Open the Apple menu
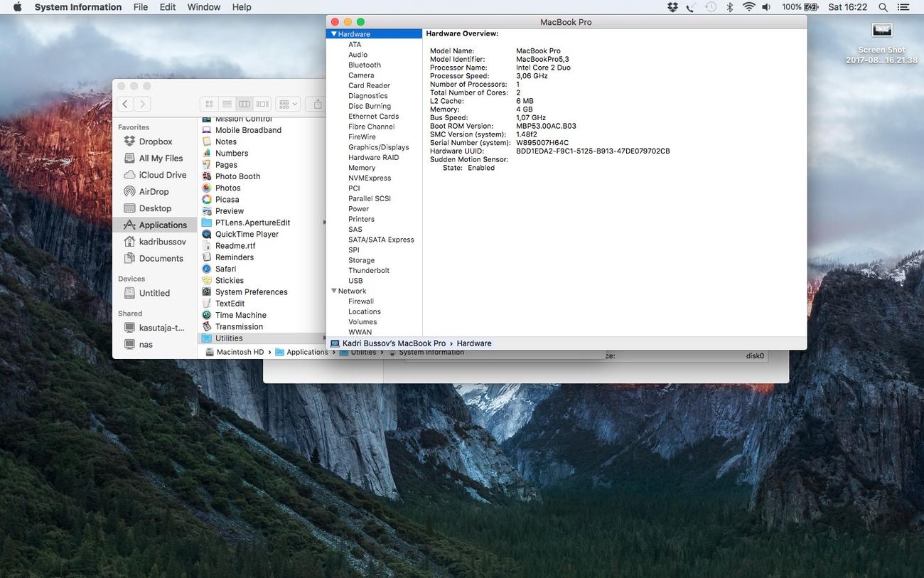The image size is (924, 578). click(17, 7)
